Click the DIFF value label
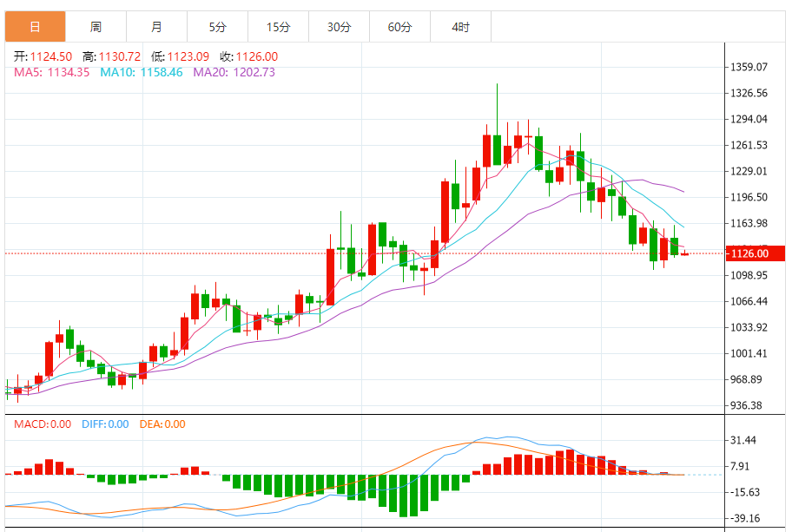The width and height of the screenshot is (792, 532). point(105,424)
